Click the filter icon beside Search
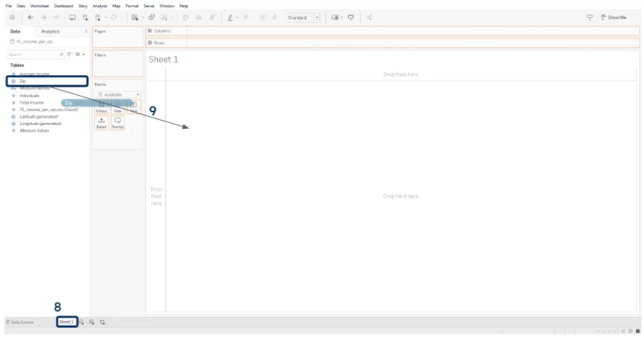644x337 pixels. [69, 54]
